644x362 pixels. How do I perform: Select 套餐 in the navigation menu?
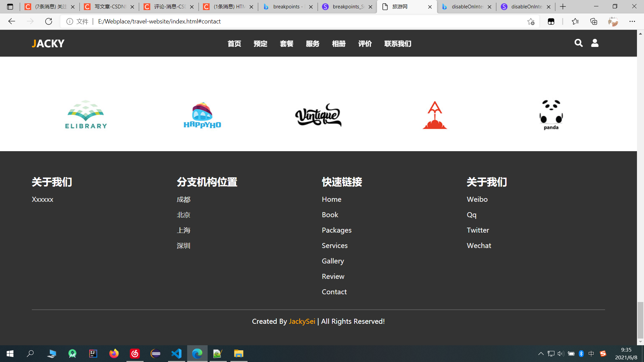click(286, 44)
